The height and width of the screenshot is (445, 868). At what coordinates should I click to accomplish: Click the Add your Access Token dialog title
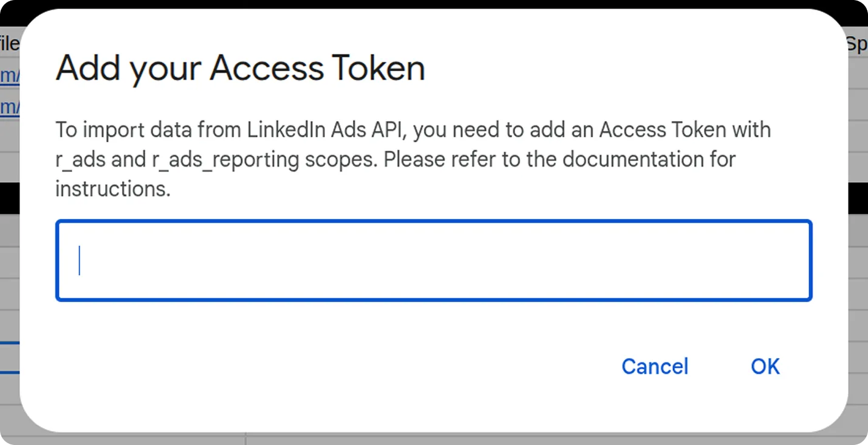point(240,67)
